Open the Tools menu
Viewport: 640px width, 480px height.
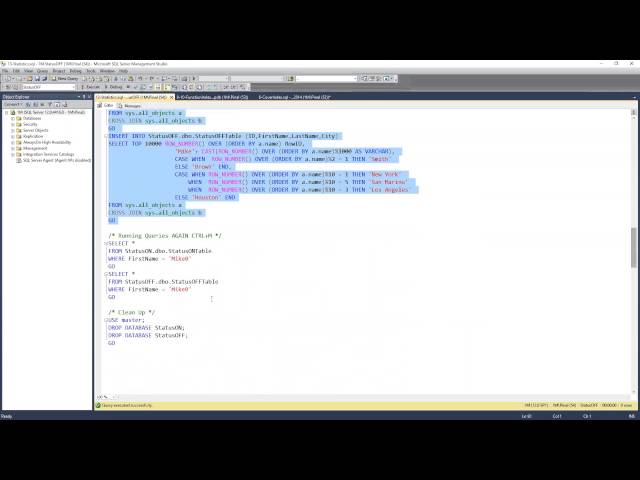coord(91,71)
